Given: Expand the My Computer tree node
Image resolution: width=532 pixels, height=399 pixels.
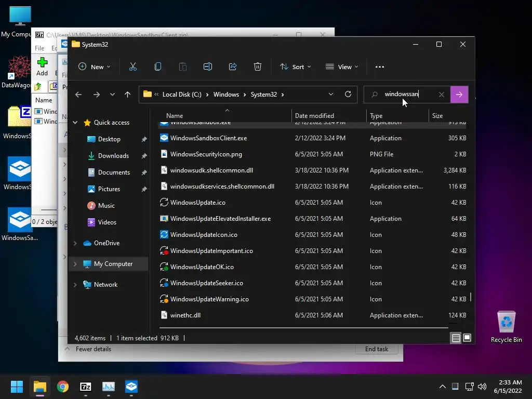Looking at the screenshot, I should click(x=75, y=264).
